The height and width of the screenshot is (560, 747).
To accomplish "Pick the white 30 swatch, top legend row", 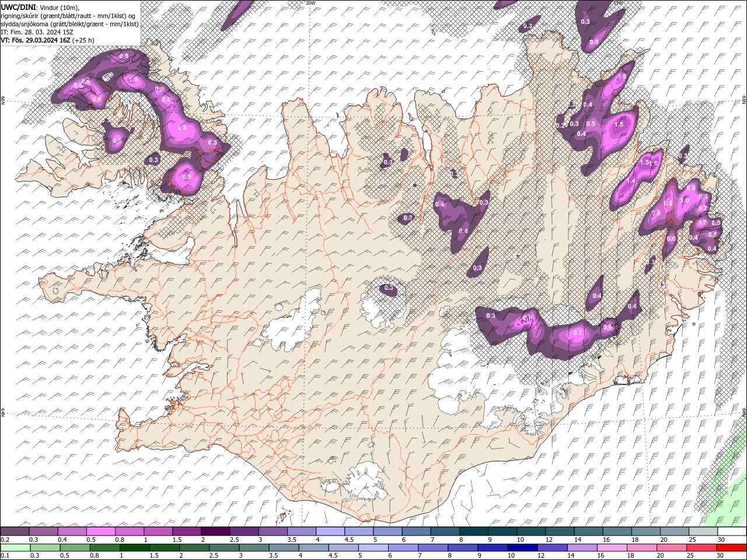I will [x=731, y=531].
